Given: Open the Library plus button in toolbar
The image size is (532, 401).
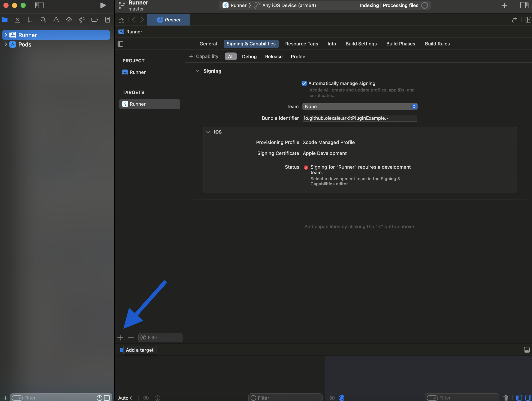Looking at the screenshot, I should pyautogui.click(x=504, y=5).
